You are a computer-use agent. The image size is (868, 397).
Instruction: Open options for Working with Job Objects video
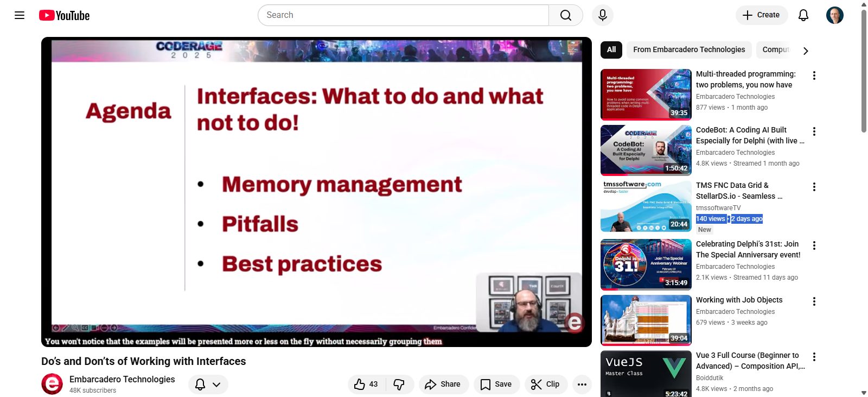[x=814, y=301]
